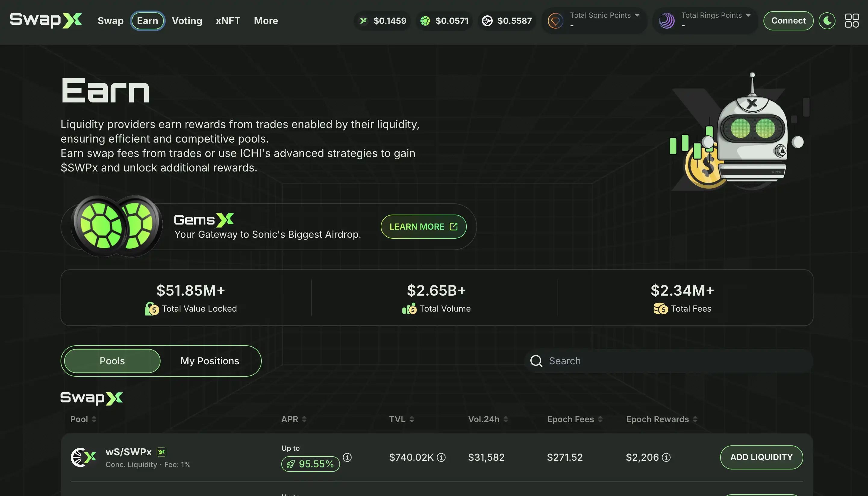Click TVL info icon next to $740.02K

(x=441, y=457)
